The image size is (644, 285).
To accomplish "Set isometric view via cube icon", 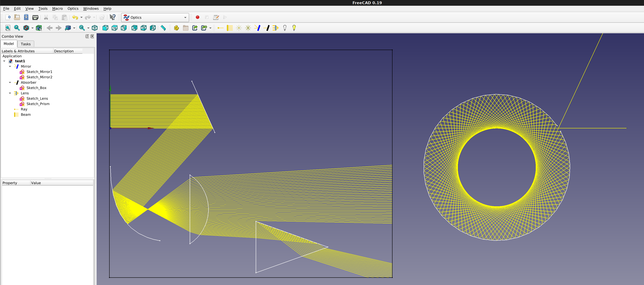I will point(95,28).
